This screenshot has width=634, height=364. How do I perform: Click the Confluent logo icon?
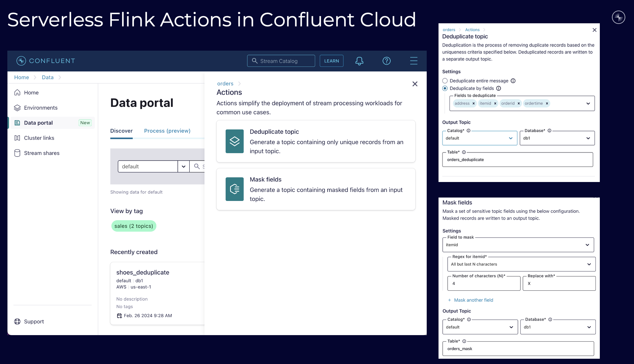pyautogui.click(x=21, y=61)
